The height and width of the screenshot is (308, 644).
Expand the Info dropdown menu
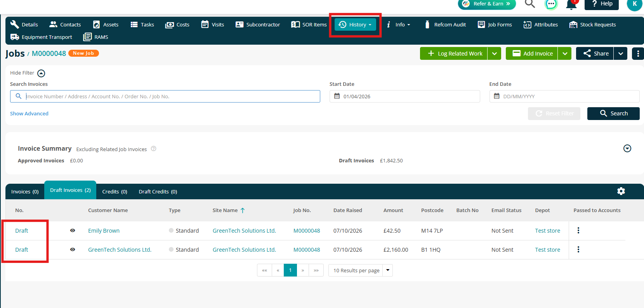[399, 24]
